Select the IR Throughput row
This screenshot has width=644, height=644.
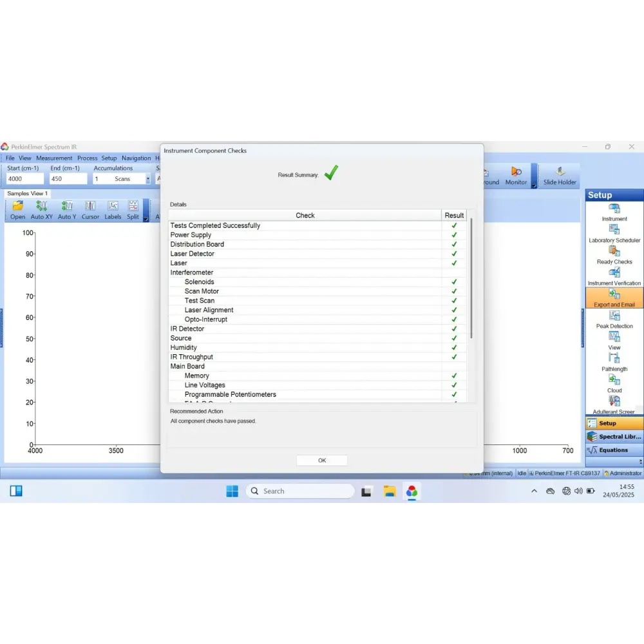point(317,357)
